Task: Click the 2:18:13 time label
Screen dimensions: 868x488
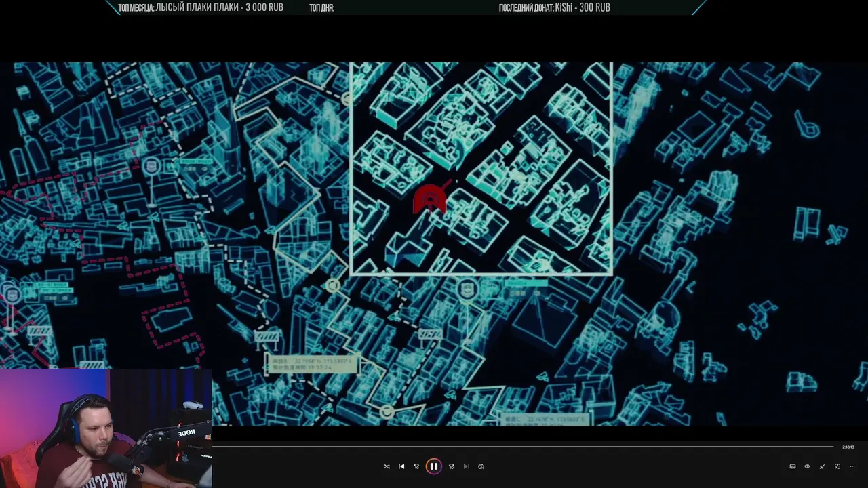Action: coord(848,447)
